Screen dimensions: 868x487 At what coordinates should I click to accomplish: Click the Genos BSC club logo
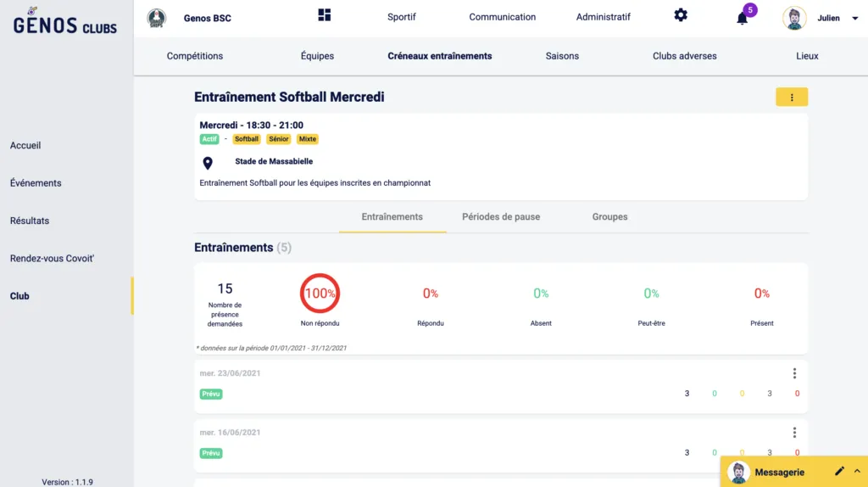157,18
